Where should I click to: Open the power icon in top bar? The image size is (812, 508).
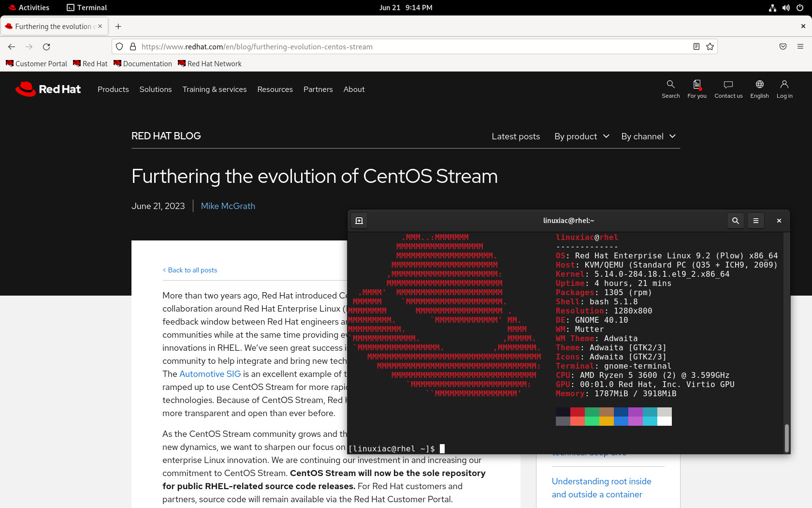[800, 8]
